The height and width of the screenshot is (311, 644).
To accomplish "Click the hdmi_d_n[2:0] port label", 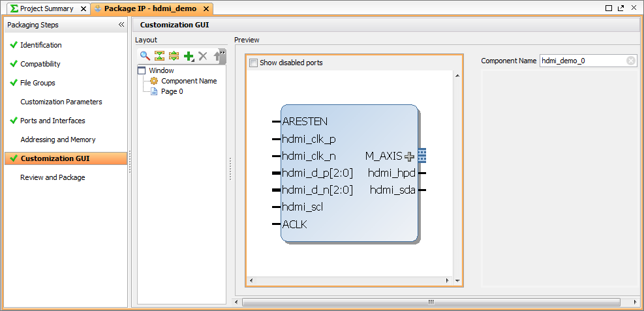I will click(x=318, y=190).
